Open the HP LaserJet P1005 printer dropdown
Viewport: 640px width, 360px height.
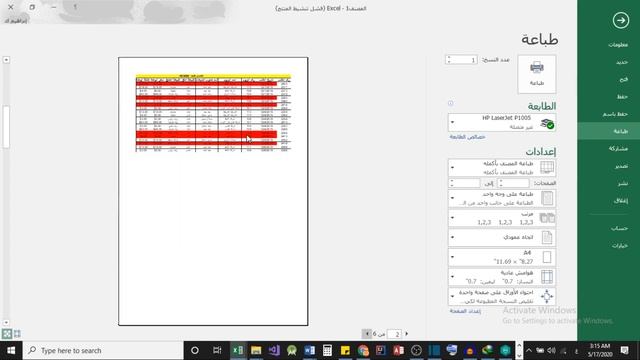coord(502,122)
